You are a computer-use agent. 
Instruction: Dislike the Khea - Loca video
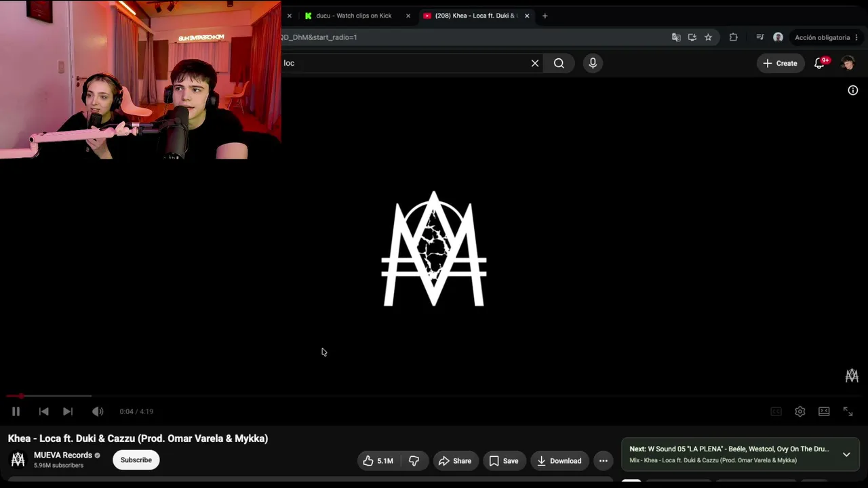click(x=414, y=461)
